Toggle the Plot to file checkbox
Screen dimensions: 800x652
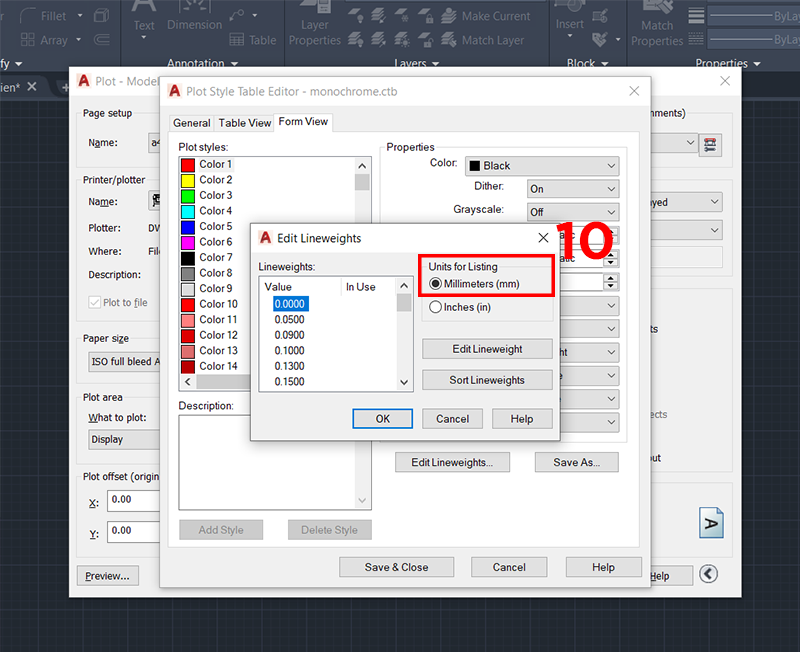[x=95, y=302]
